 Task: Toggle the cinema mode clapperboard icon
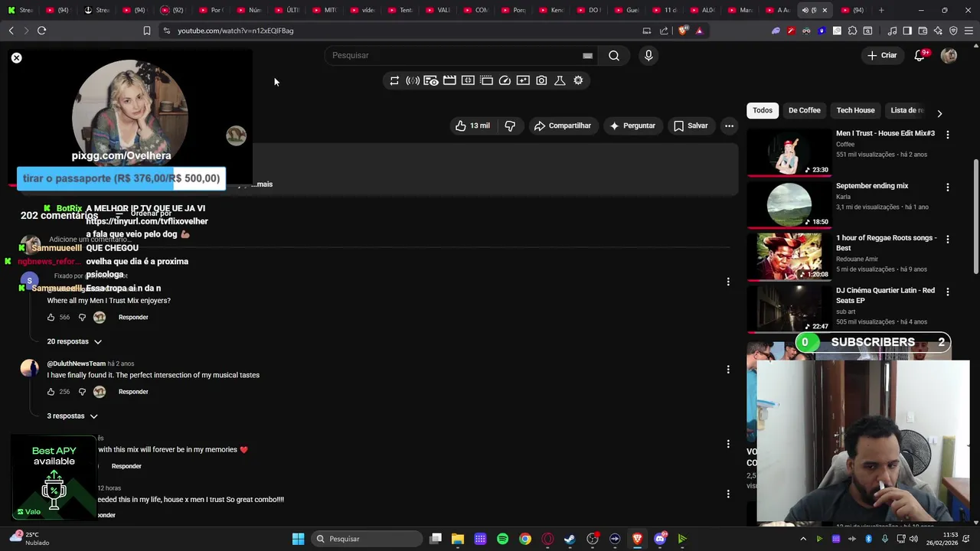449,80
